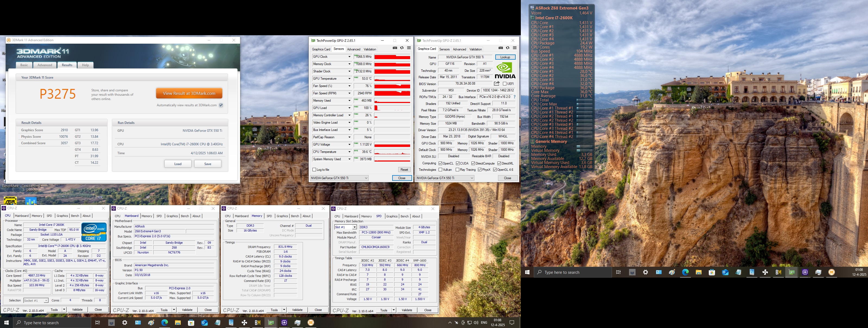
Task: Click the refresh icon in GPU-Z Sensors window
Action: coord(402,48)
